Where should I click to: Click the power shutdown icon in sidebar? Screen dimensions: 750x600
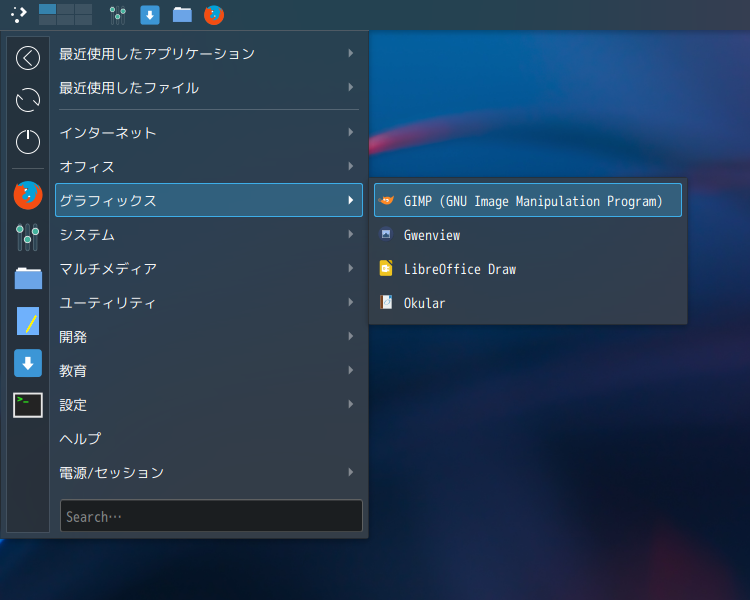pyautogui.click(x=28, y=142)
